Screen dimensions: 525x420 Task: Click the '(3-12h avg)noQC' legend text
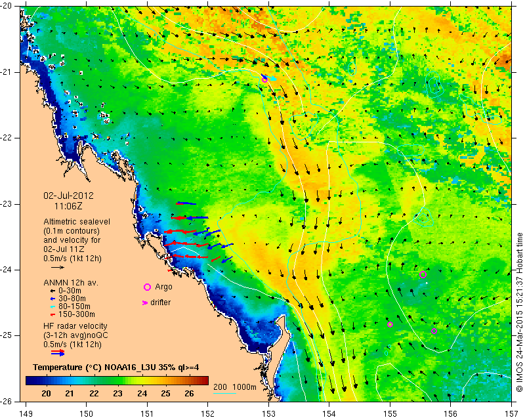(x=75, y=335)
